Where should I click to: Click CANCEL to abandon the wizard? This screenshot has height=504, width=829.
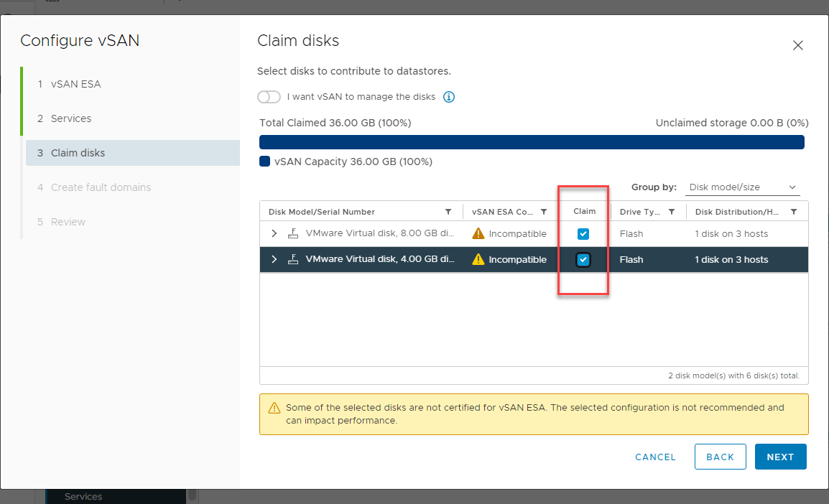(x=654, y=457)
